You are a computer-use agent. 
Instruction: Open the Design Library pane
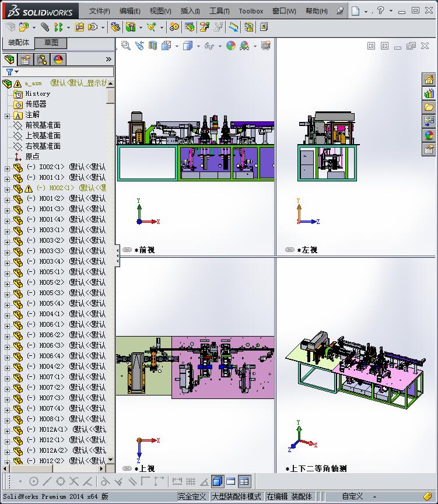click(x=429, y=93)
